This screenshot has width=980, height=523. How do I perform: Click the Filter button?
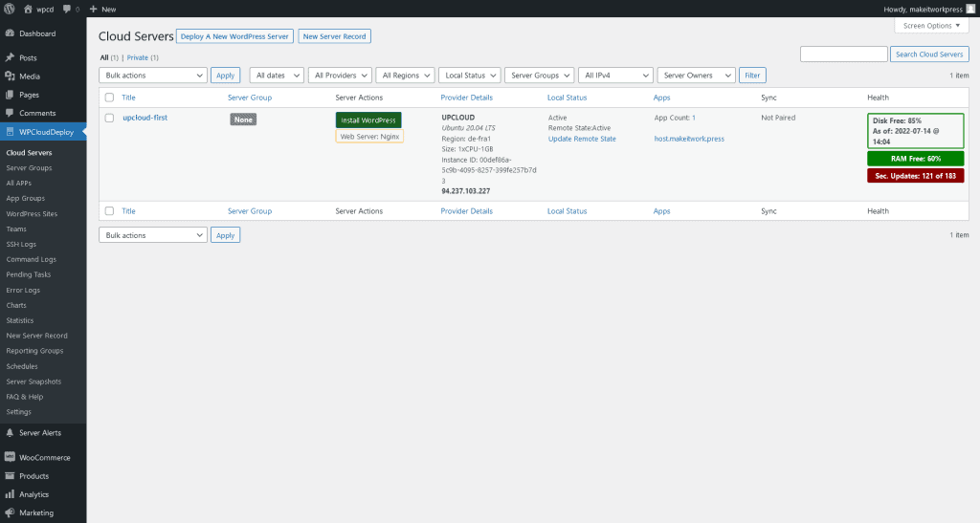tap(752, 76)
